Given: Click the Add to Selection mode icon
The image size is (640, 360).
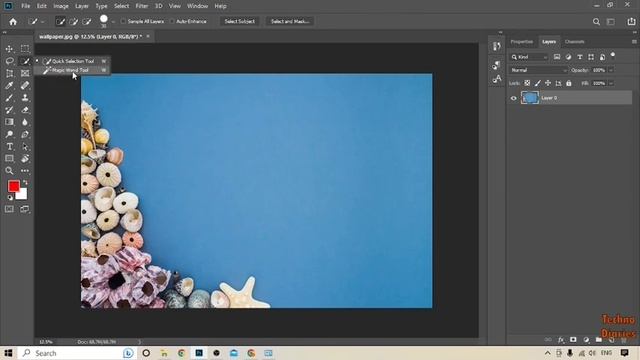Looking at the screenshot, I should (73, 22).
